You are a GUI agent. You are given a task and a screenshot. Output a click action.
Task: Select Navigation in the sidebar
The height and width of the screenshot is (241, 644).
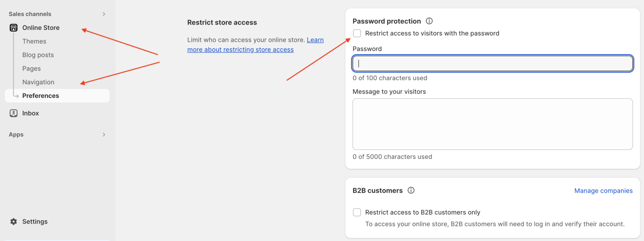tap(38, 82)
